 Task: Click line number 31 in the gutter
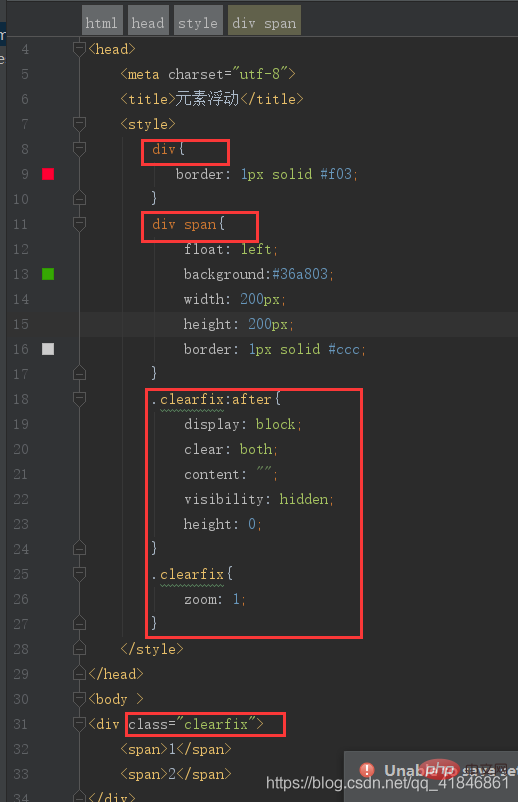click(21, 724)
